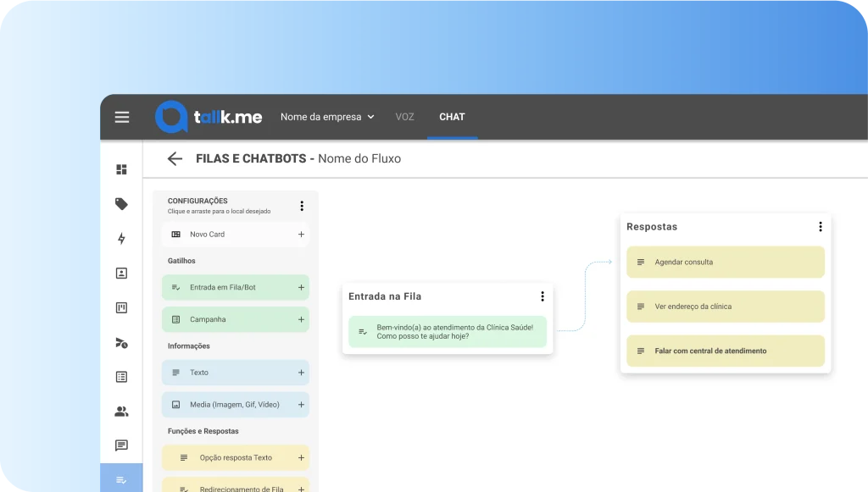Viewport: 868px width, 492px height.
Task: Click the FILAS E CHATBOTS heading
Action: [251, 158]
